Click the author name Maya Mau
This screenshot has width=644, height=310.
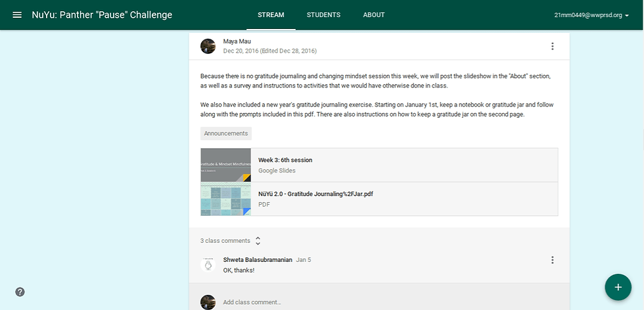click(x=237, y=41)
